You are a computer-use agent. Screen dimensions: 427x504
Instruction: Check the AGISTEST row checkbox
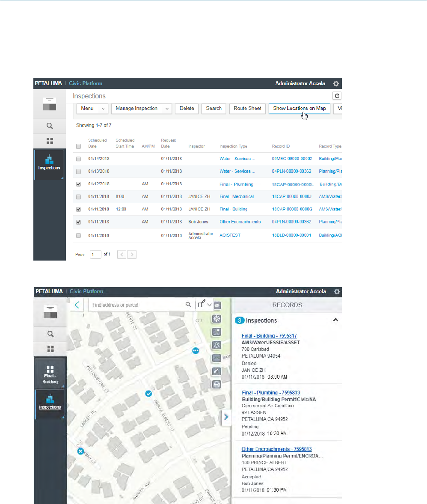78,236
